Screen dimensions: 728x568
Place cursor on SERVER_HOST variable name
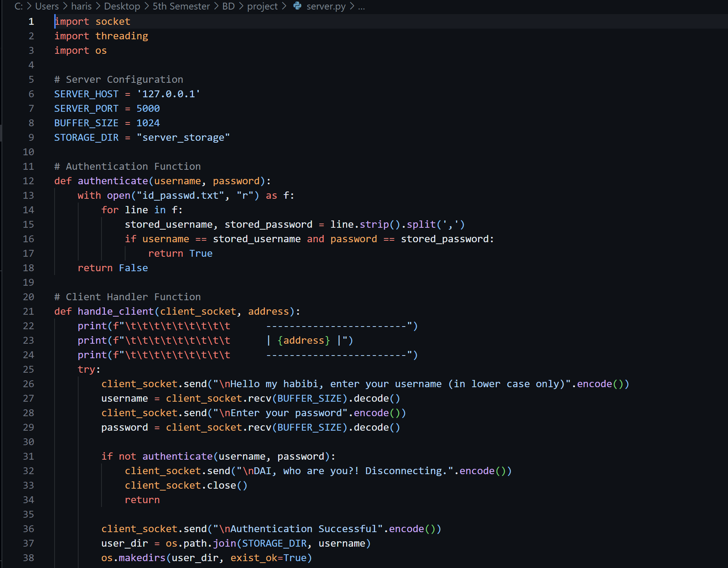(x=86, y=94)
